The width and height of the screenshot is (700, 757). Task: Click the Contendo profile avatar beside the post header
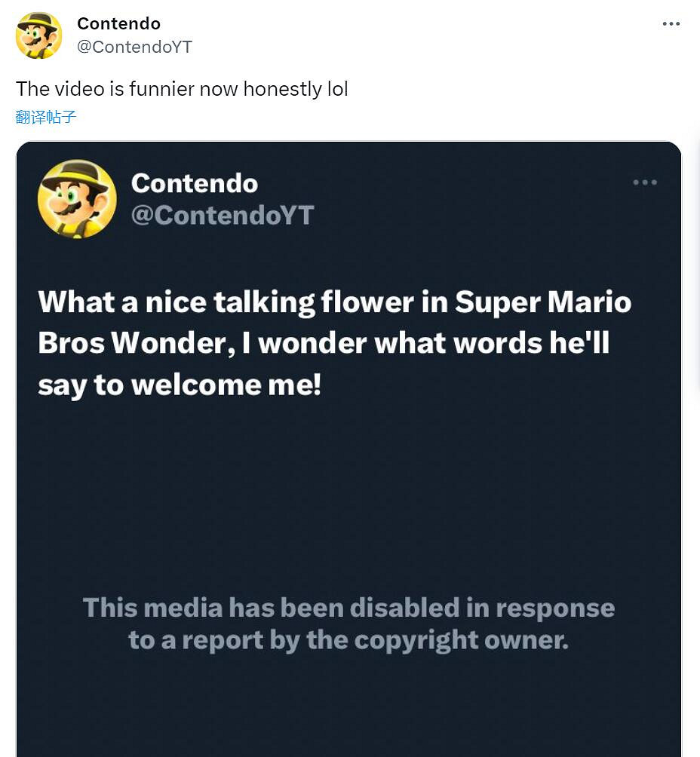coord(38,35)
